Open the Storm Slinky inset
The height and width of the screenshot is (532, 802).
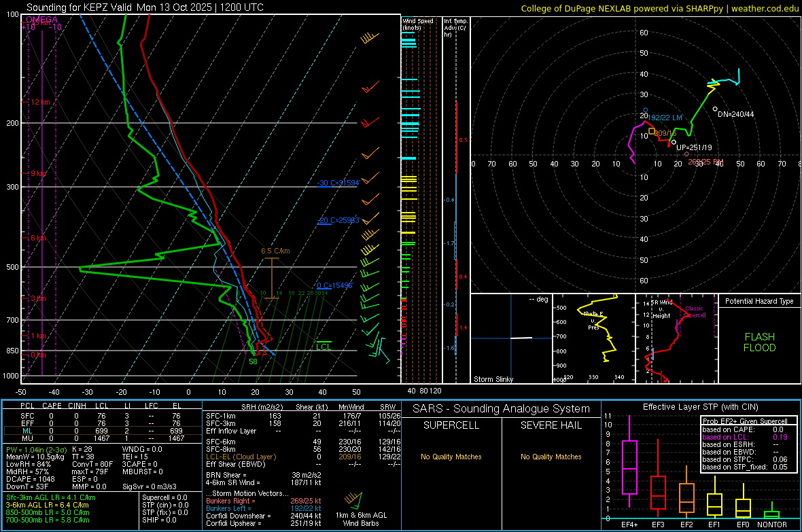(x=511, y=338)
